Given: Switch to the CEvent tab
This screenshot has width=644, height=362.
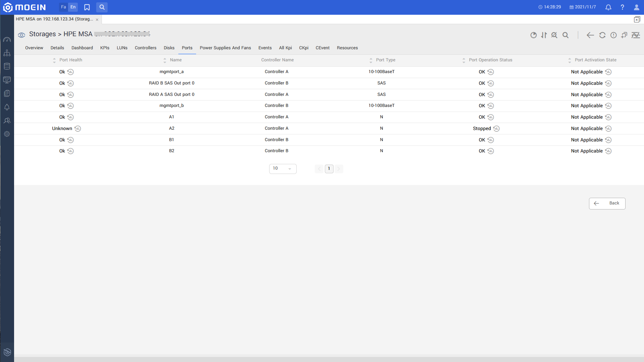Looking at the screenshot, I should tap(323, 48).
